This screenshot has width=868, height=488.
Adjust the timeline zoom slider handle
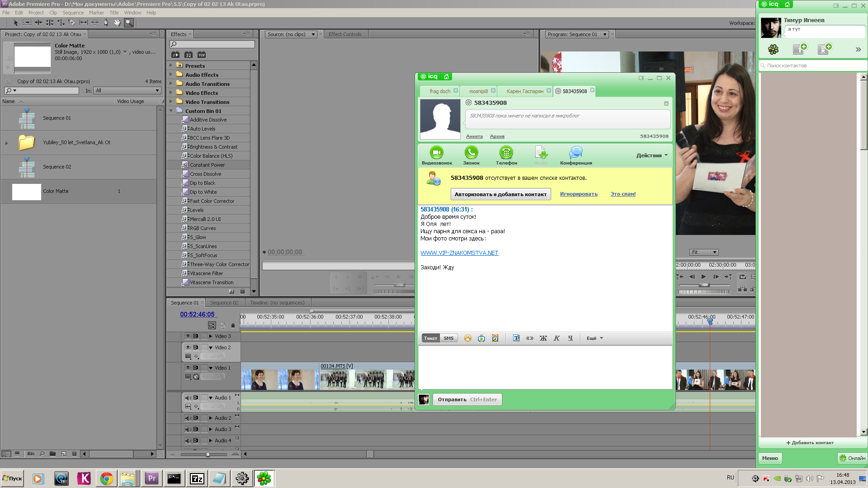pyautogui.click(x=208, y=455)
